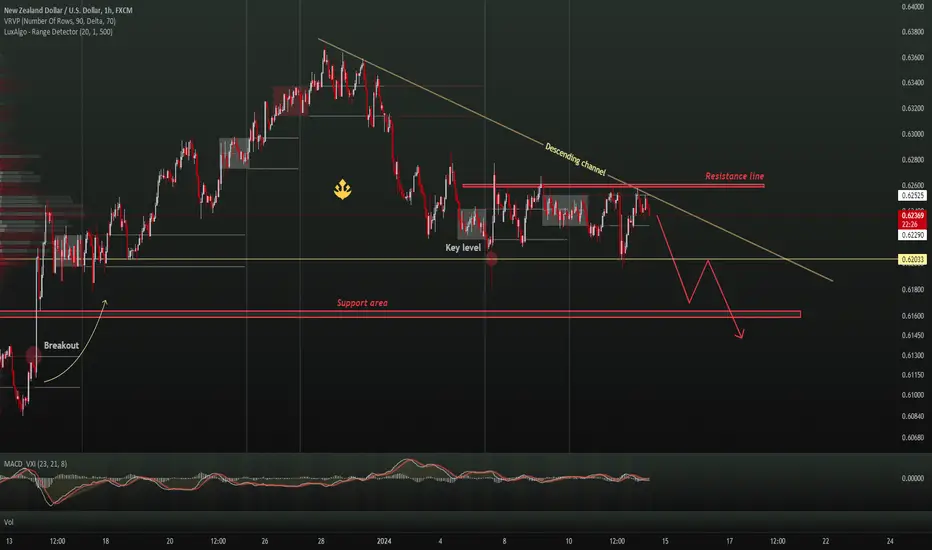Viewport: 932px width, 550px height.
Task: Click date 4 on the time axis
Action: click(x=440, y=541)
